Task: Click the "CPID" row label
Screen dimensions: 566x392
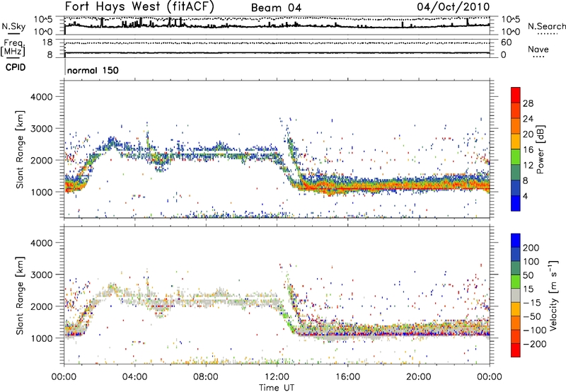Action: 16,67
